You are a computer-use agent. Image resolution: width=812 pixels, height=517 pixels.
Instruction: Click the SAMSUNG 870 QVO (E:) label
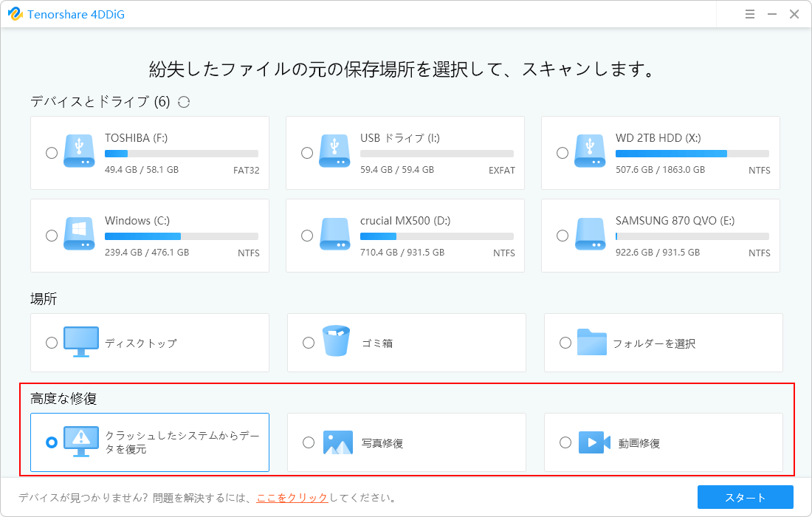tap(675, 221)
